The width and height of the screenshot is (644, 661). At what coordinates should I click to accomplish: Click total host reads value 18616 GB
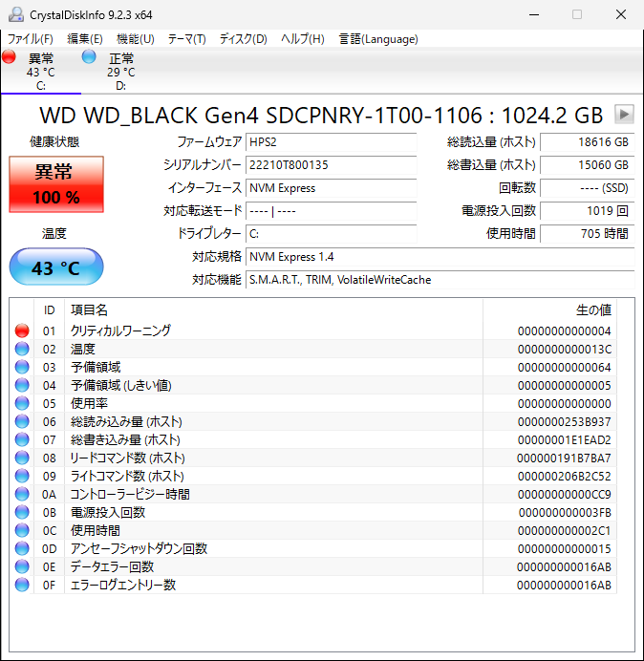pyautogui.click(x=587, y=142)
